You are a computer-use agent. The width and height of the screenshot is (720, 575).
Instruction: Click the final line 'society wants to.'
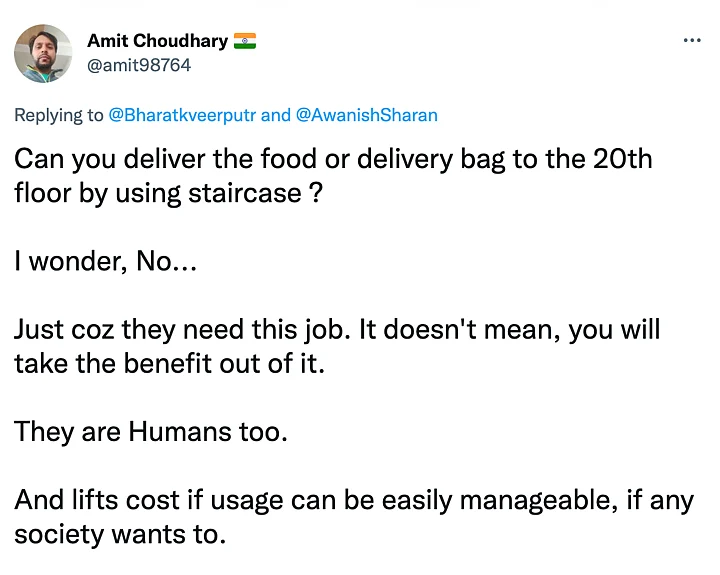point(120,535)
